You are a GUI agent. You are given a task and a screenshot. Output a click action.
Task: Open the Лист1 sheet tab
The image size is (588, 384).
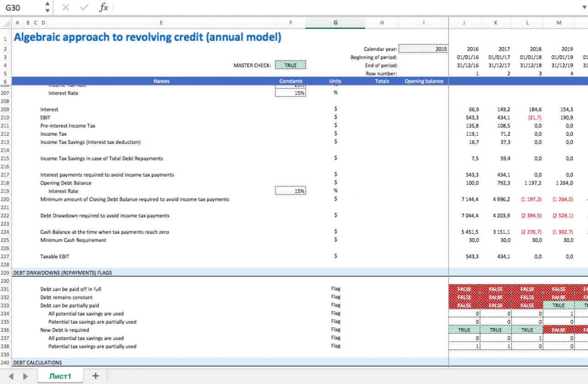point(60,376)
